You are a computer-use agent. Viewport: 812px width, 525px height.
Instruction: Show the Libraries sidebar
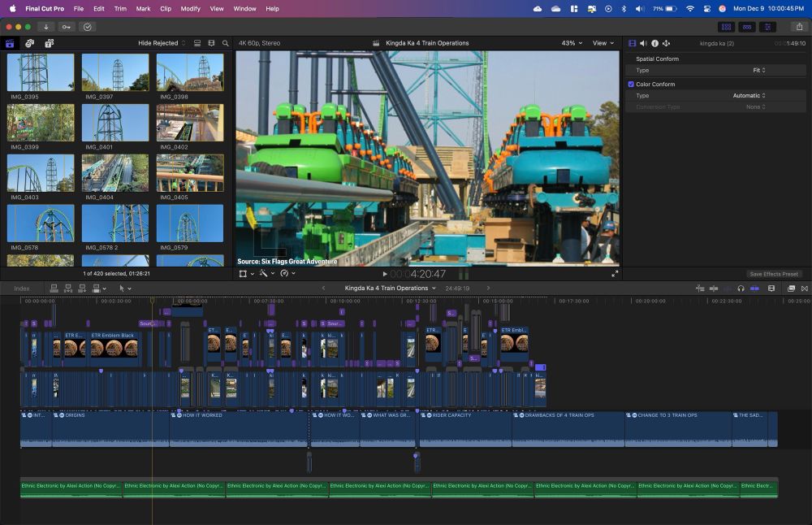[10, 44]
